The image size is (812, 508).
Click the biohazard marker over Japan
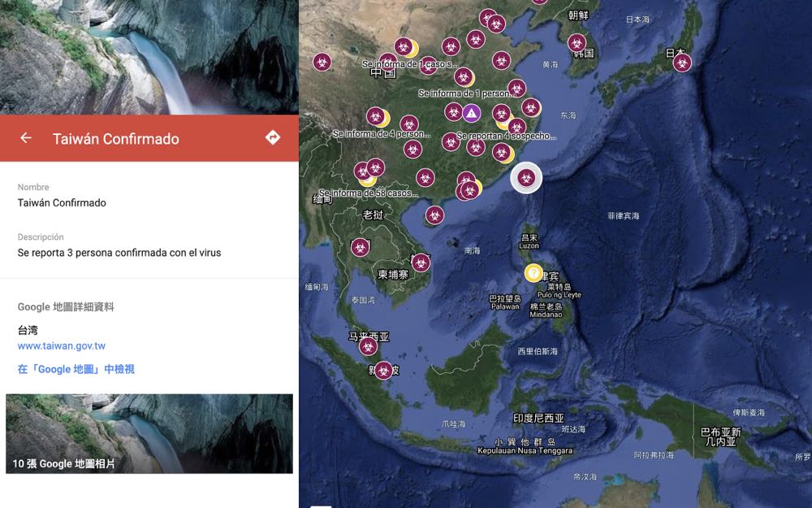tap(682, 63)
